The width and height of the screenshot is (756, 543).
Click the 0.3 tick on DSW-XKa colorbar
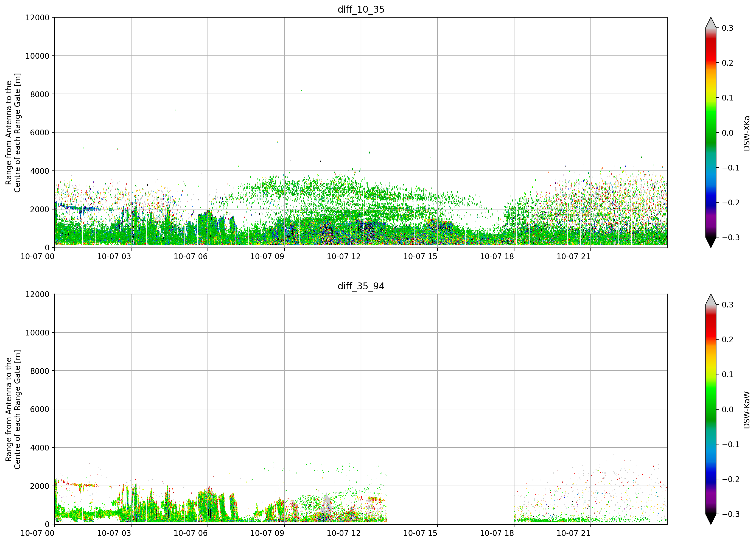[727, 28]
